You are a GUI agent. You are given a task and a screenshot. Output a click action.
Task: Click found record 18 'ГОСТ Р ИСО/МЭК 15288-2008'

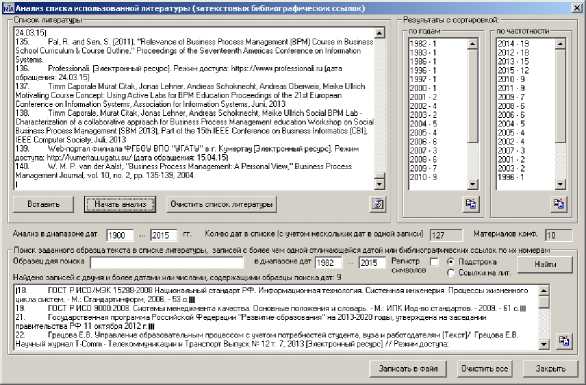[x=272, y=295]
